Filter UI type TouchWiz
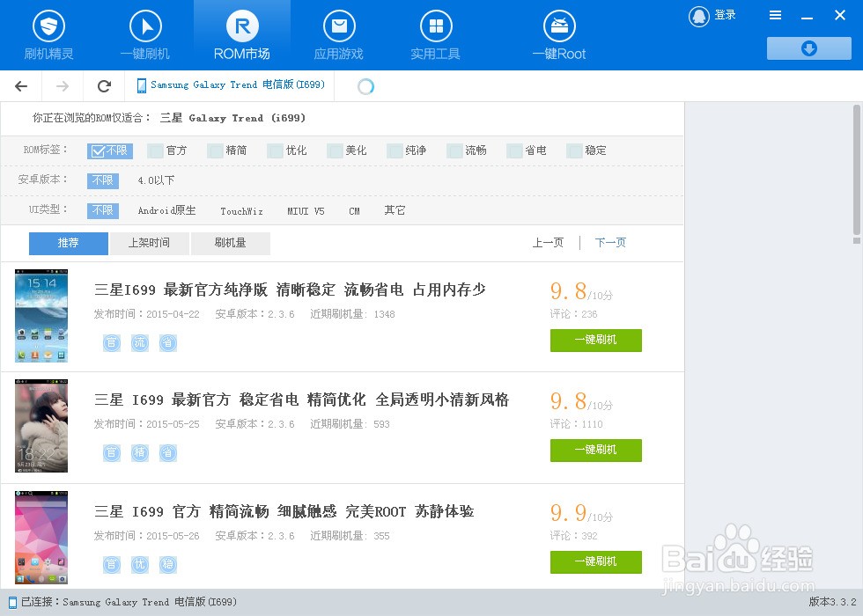The width and height of the screenshot is (863, 616). pyautogui.click(x=241, y=210)
